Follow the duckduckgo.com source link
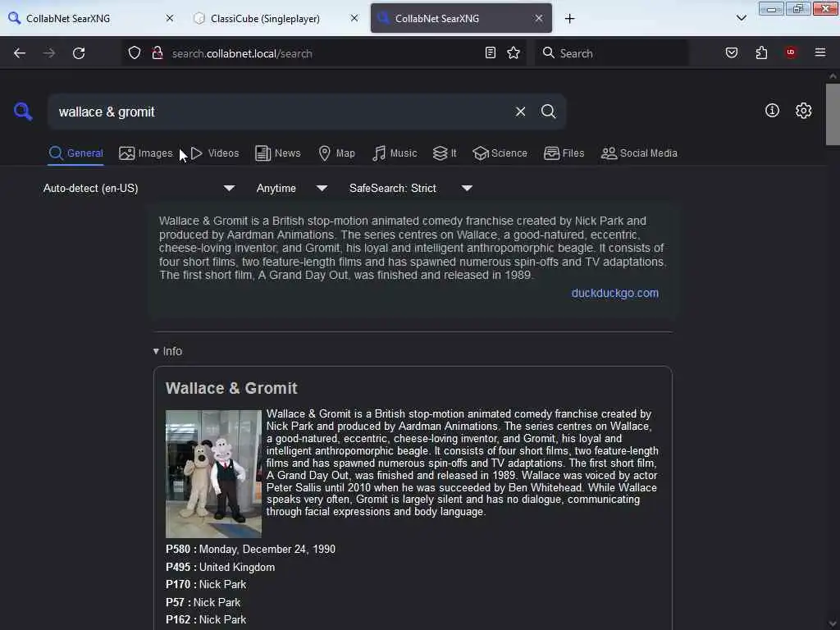Screen dimensions: 840x630 (614, 293)
